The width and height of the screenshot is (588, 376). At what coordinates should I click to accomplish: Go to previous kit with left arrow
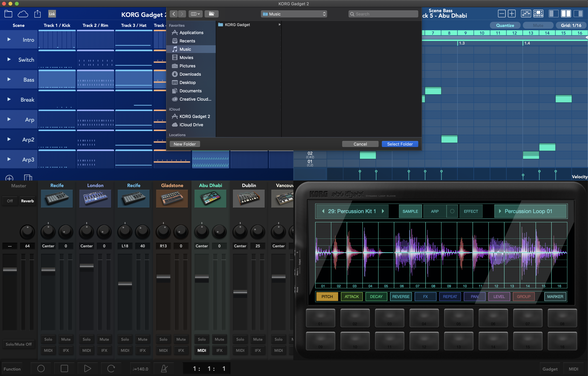point(323,211)
